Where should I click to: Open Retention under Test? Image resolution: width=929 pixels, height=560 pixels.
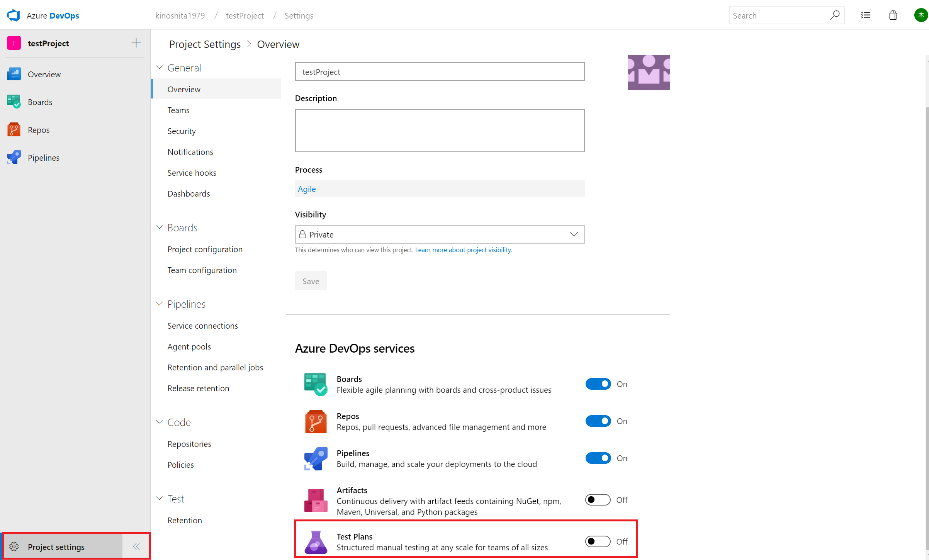click(x=185, y=520)
